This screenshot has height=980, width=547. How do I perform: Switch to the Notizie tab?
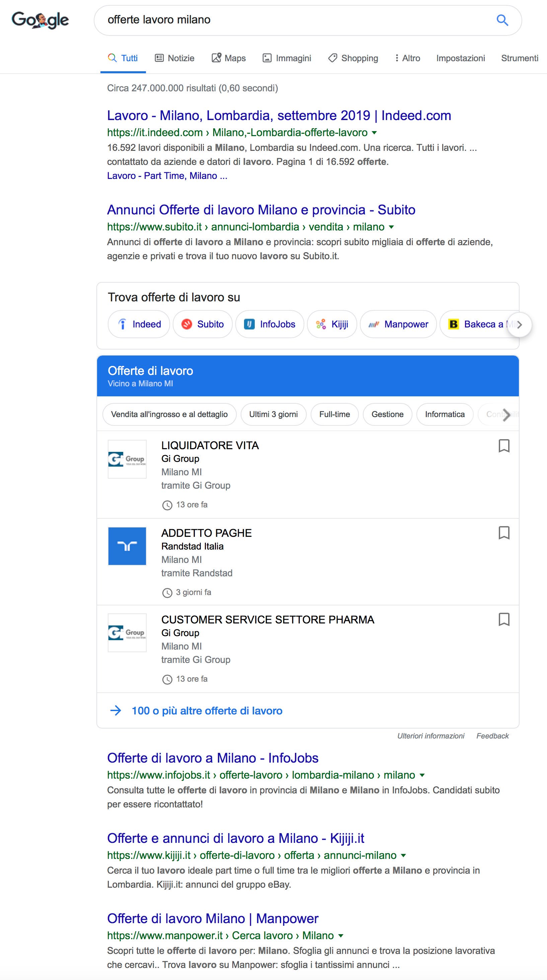174,58
